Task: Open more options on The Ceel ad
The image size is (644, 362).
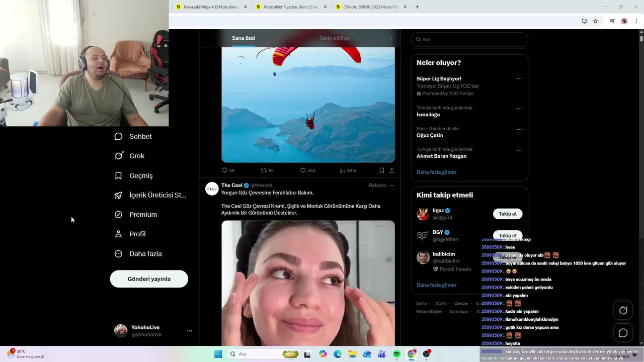Action: (392, 186)
